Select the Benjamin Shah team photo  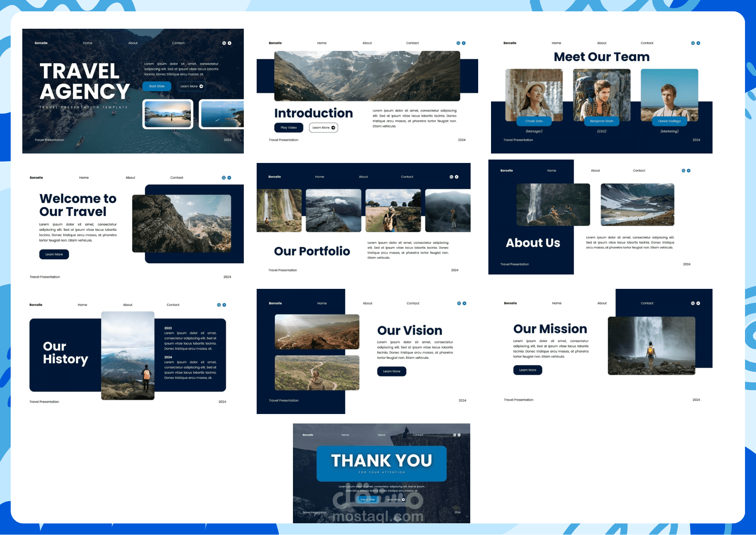click(602, 95)
